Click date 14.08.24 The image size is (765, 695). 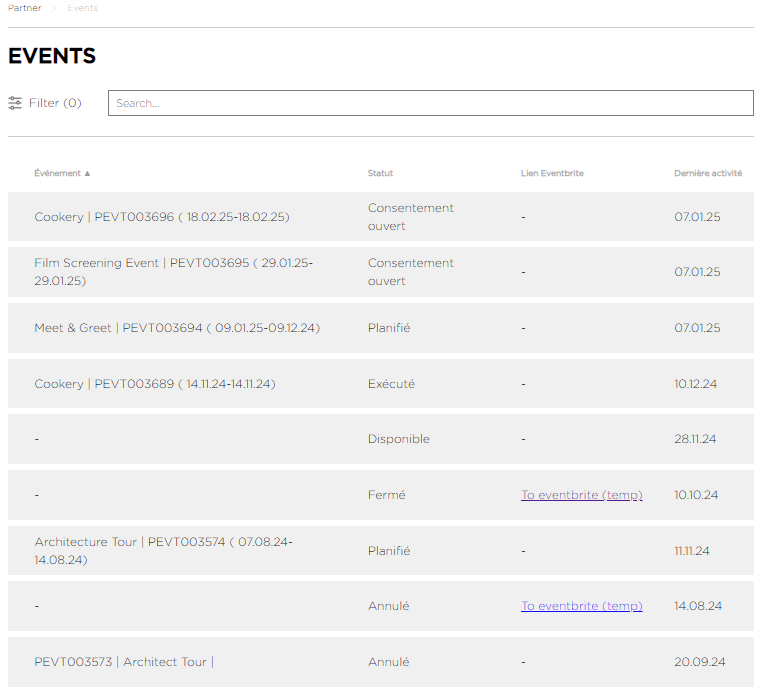[x=698, y=606]
